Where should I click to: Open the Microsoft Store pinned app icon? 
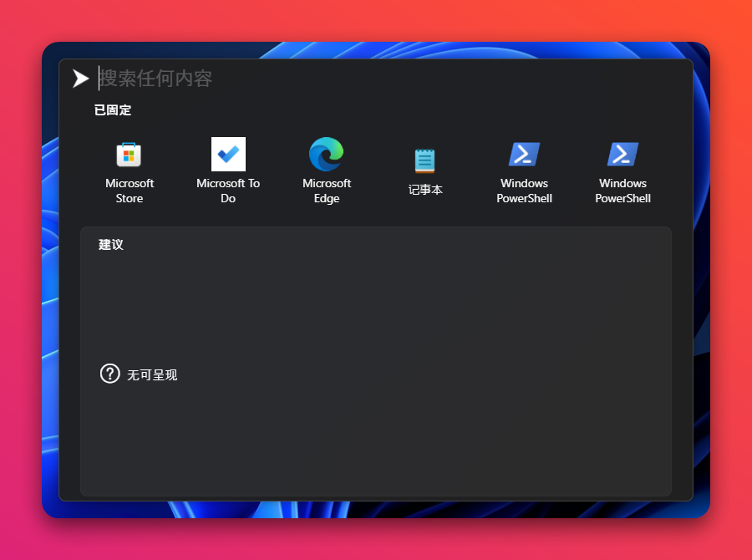129,155
